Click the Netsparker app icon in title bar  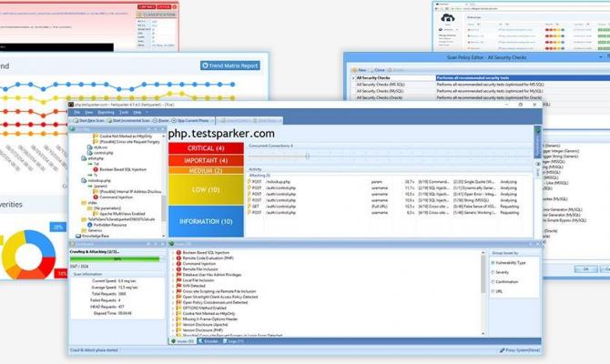point(71,105)
